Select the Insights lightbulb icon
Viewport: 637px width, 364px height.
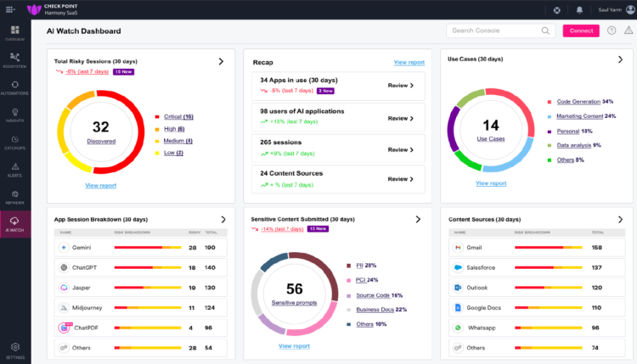coord(14,114)
